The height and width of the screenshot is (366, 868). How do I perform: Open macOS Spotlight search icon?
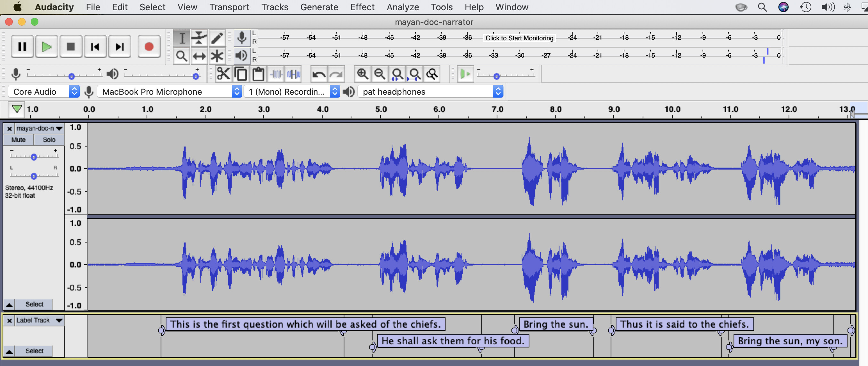[x=762, y=7]
